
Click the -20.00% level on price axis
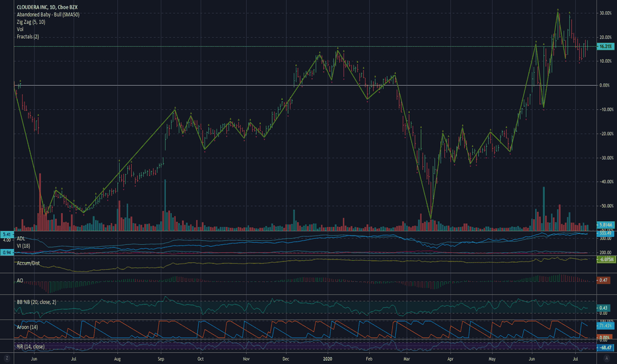(x=606, y=134)
